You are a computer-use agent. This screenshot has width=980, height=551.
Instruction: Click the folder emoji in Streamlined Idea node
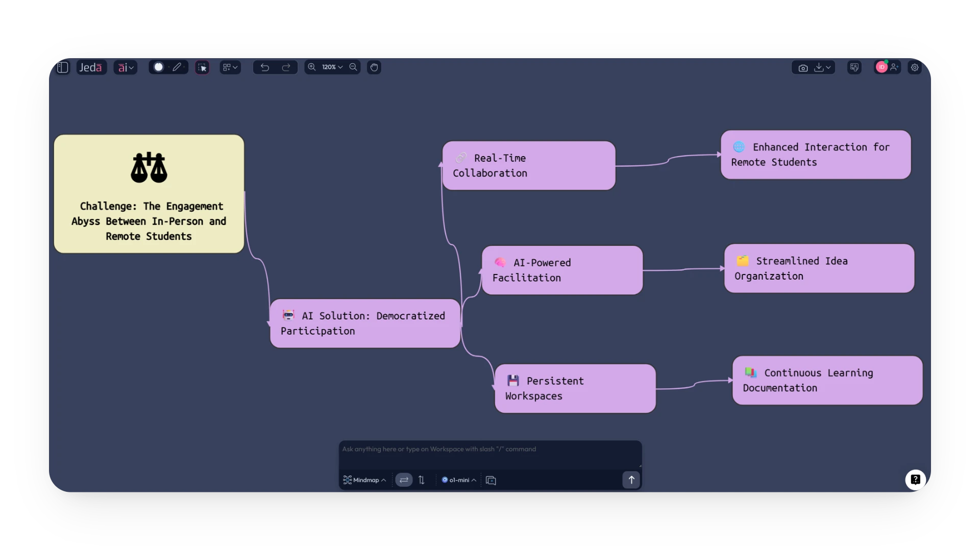(743, 261)
